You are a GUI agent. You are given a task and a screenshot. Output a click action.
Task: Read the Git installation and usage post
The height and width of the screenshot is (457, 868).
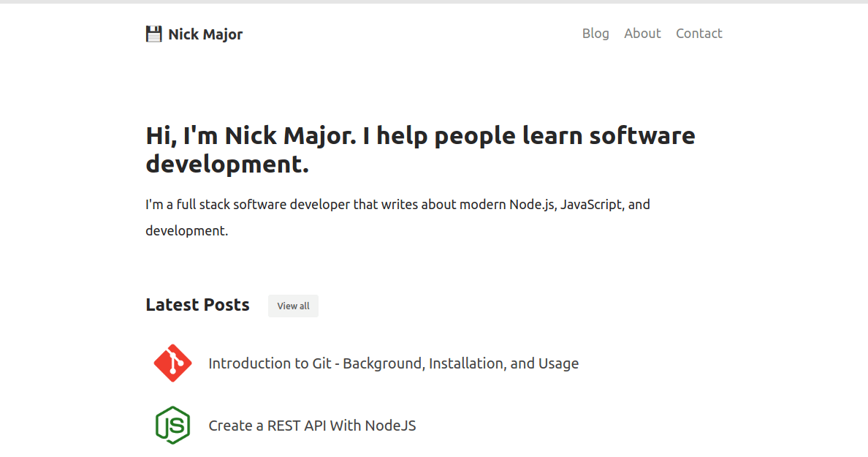[393, 363]
